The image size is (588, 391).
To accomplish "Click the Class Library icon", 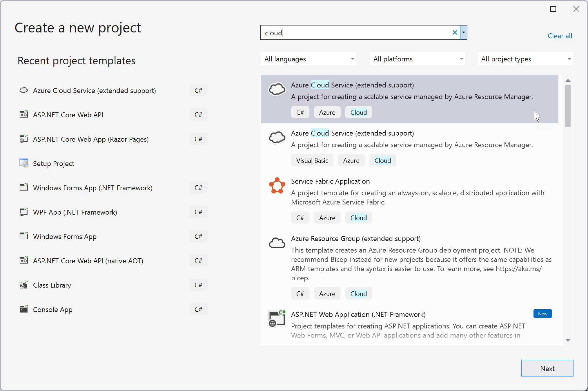I will pos(23,285).
